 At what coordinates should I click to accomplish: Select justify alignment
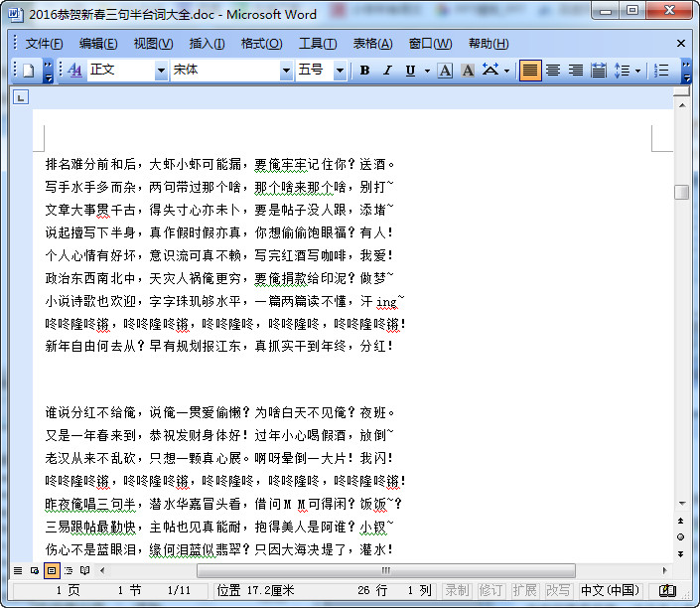[530, 71]
